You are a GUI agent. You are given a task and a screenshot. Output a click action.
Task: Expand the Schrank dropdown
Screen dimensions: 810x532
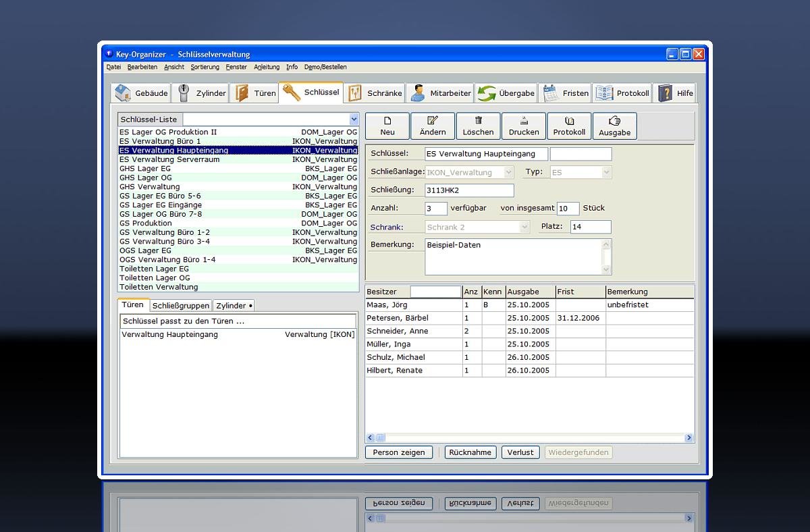pyautogui.click(x=477, y=227)
